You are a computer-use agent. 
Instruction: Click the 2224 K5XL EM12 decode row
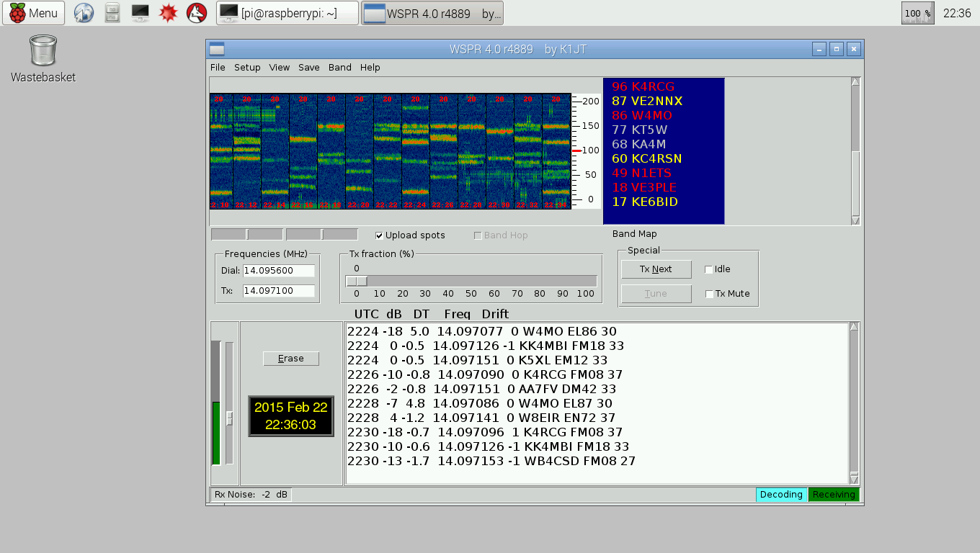coord(477,361)
